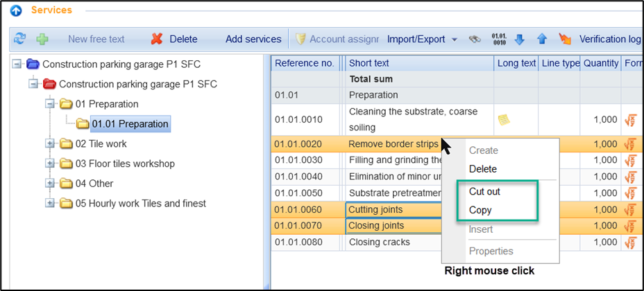Click the Closing cracks row cell
The image size is (644, 291).
coord(379,242)
